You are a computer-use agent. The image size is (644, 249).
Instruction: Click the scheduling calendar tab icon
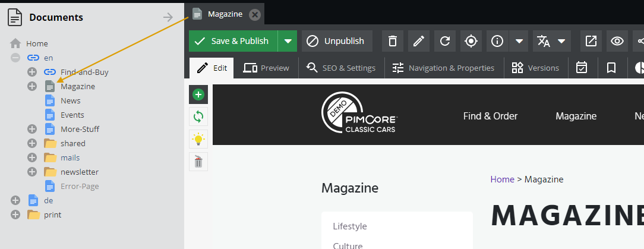pyautogui.click(x=582, y=68)
